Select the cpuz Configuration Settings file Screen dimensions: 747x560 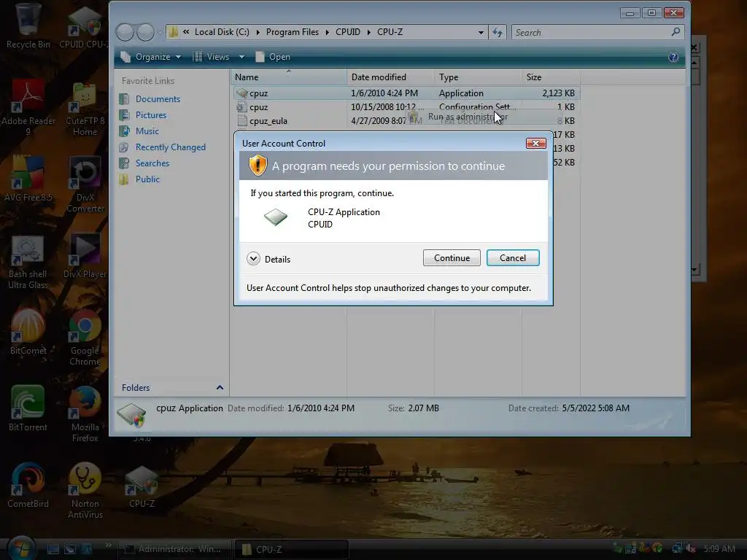(406, 107)
